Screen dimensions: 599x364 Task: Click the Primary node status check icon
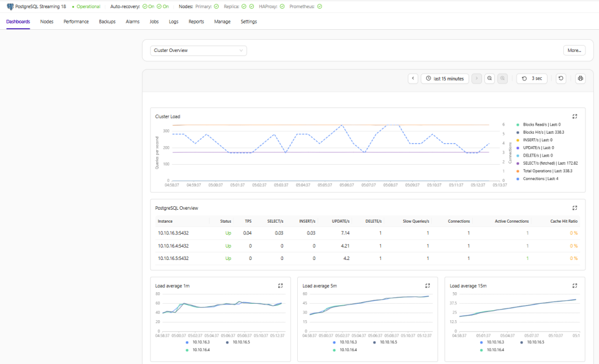(216, 6)
